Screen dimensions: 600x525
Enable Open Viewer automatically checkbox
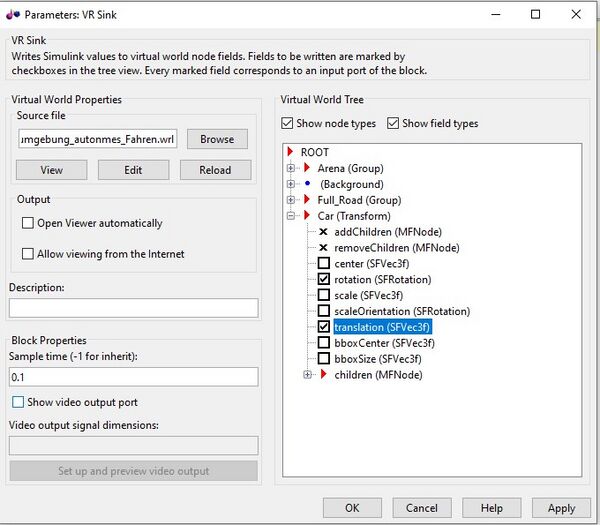click(x=28, y=223)
